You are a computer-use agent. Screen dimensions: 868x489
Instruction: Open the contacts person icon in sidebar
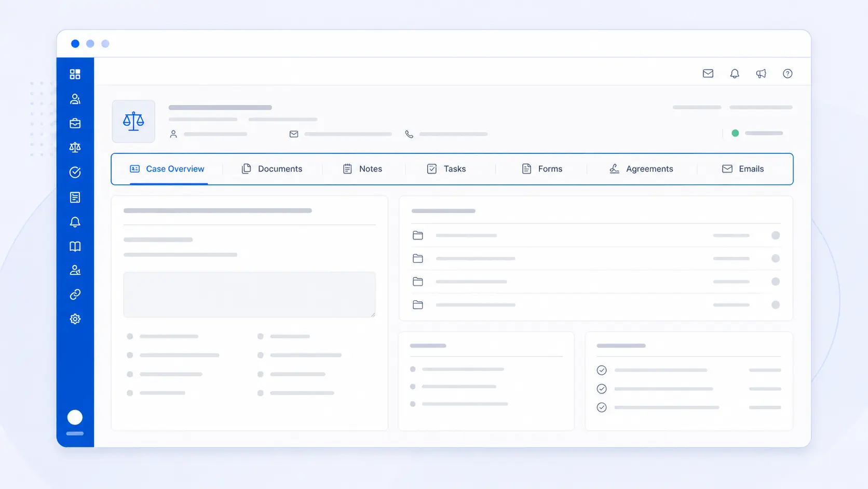75,99
